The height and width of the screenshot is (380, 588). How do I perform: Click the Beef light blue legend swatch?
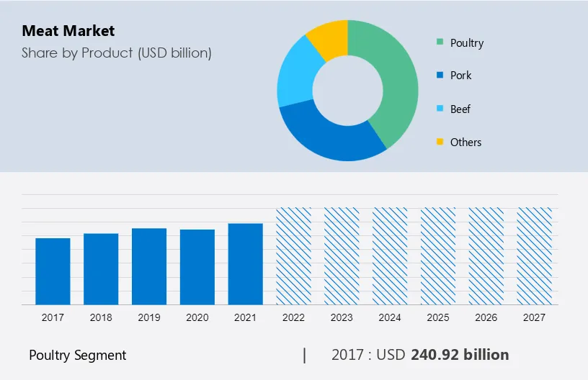[x=440, y=109]
